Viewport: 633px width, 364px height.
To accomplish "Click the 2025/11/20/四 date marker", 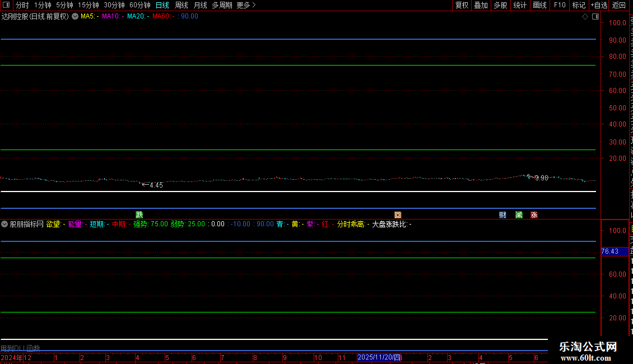I will 379,357.
